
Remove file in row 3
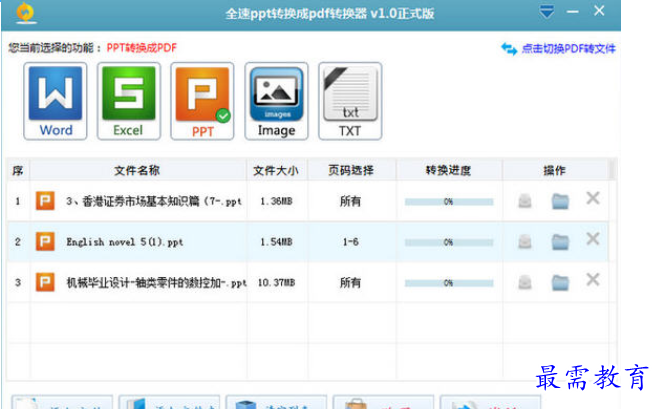(592, 280)
